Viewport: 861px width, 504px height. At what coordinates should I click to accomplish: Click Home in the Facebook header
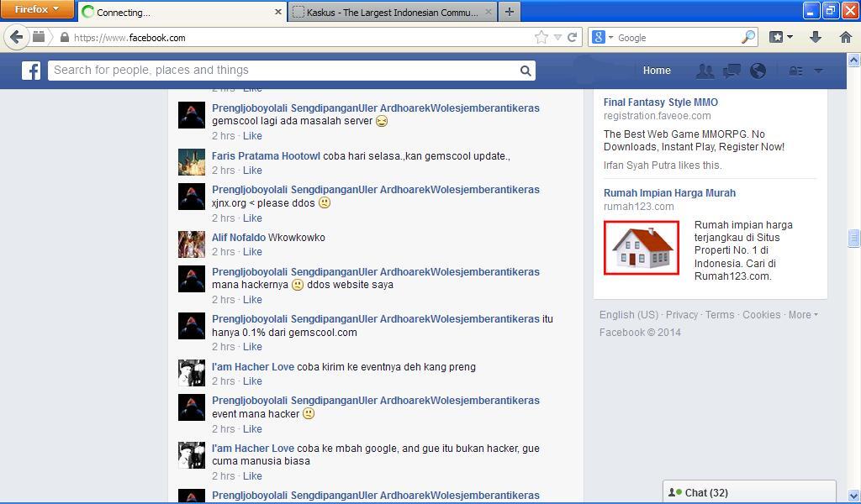(657, 71)
